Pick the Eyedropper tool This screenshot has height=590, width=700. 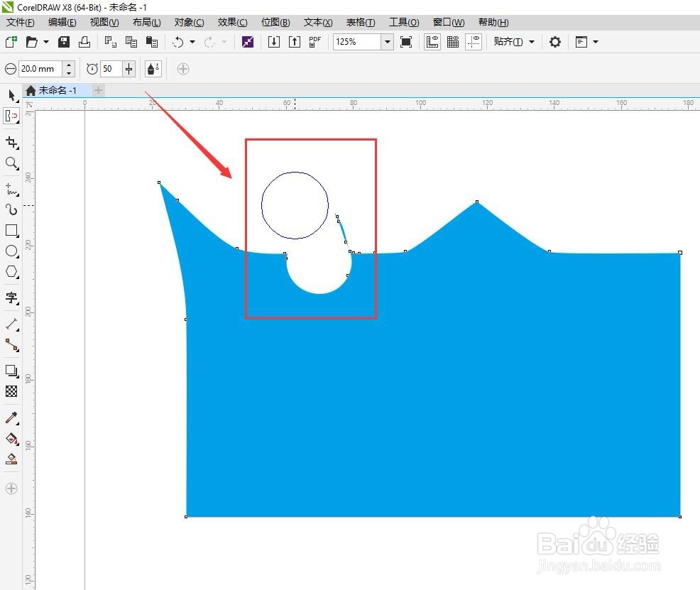point(11,417)
